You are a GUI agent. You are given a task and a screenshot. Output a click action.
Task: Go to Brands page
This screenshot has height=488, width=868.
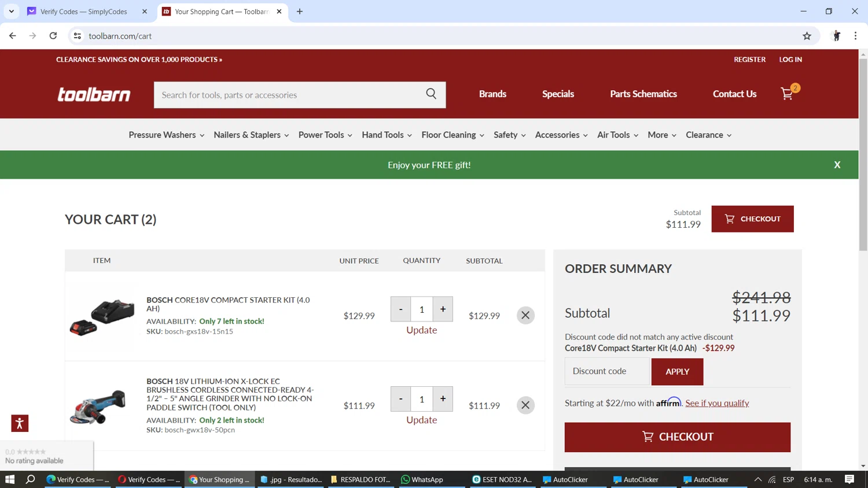(x=492, y=94)
